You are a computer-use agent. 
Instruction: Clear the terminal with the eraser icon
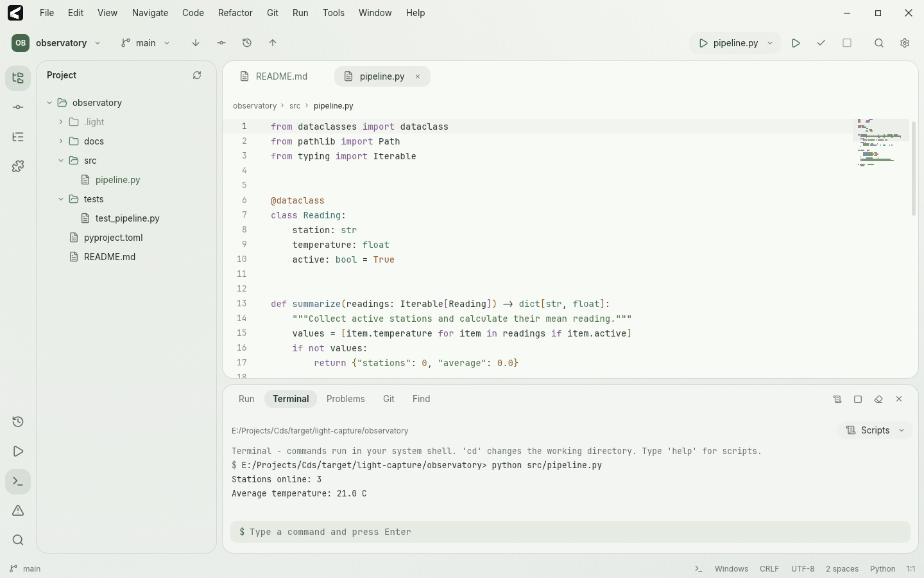[x=878, y=399]
